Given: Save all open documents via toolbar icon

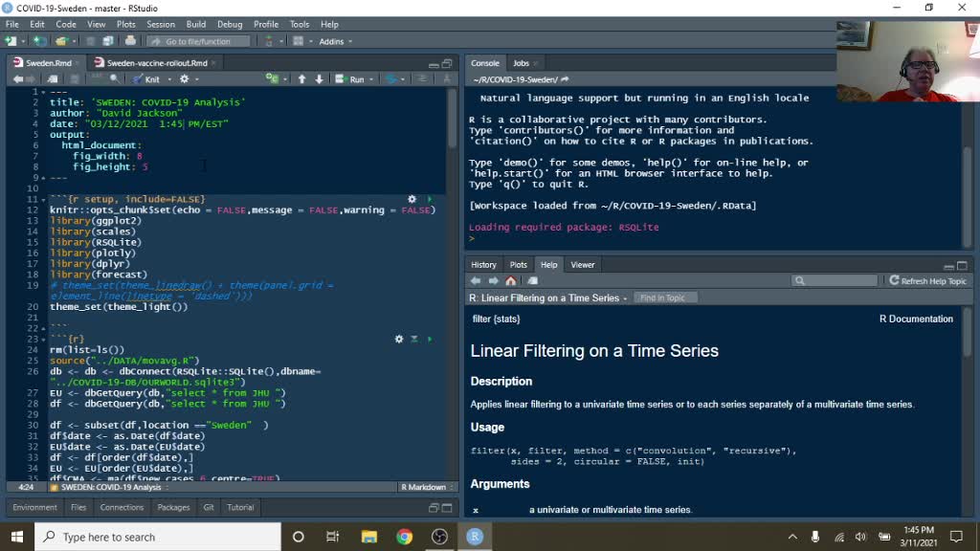Looking at the screenshot, I should pyautogui.click(x=107, y=41).
